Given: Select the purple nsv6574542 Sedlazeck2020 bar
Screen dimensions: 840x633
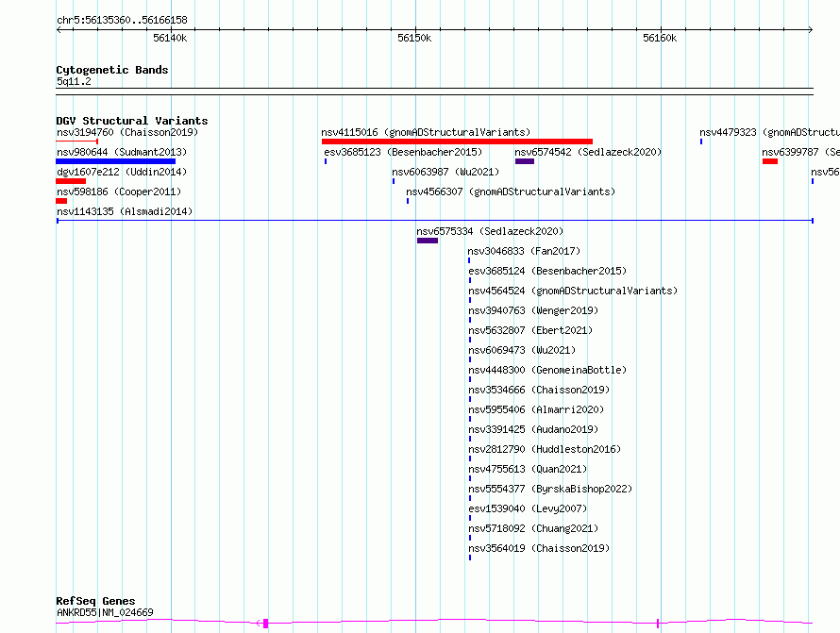Looking at the screenshot, I should tap(525, 161).
